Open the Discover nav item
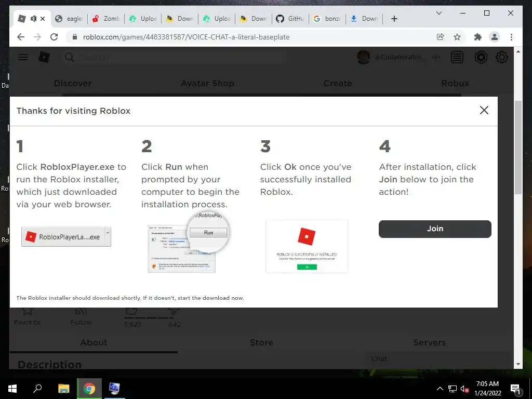The image size is (532, 399). [73, 83]
